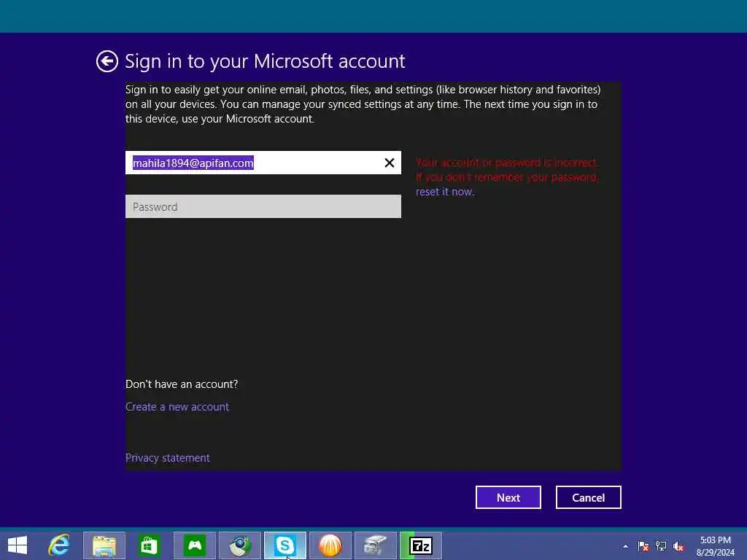Open the green Xbox Games taskbar icon
This screenshot has height=560, width=747.
(195, 545)
